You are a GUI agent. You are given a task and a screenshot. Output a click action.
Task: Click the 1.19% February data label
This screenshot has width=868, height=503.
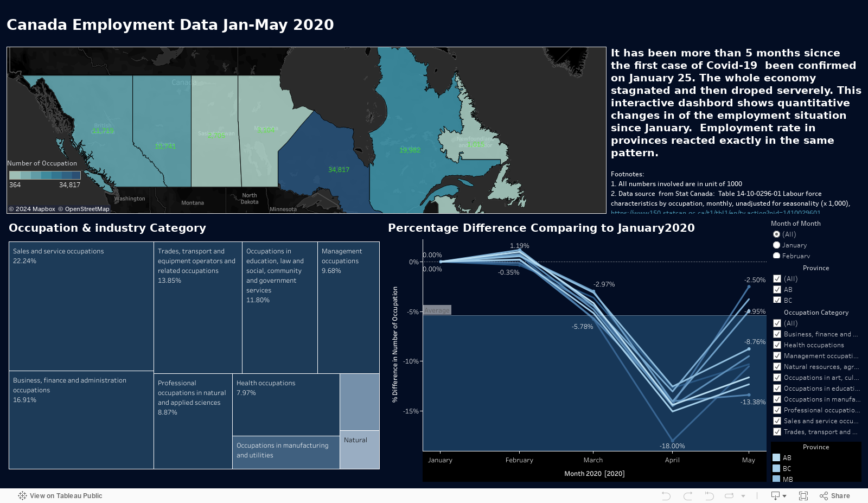519,246
